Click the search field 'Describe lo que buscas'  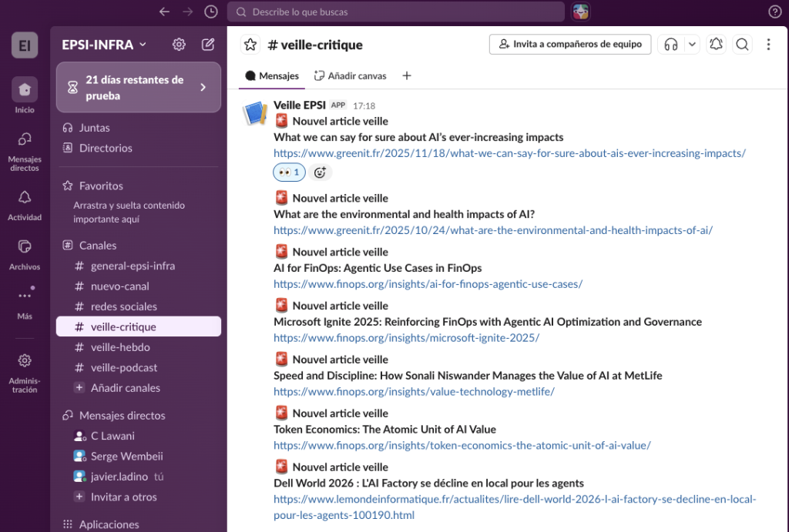coord(395,12)
